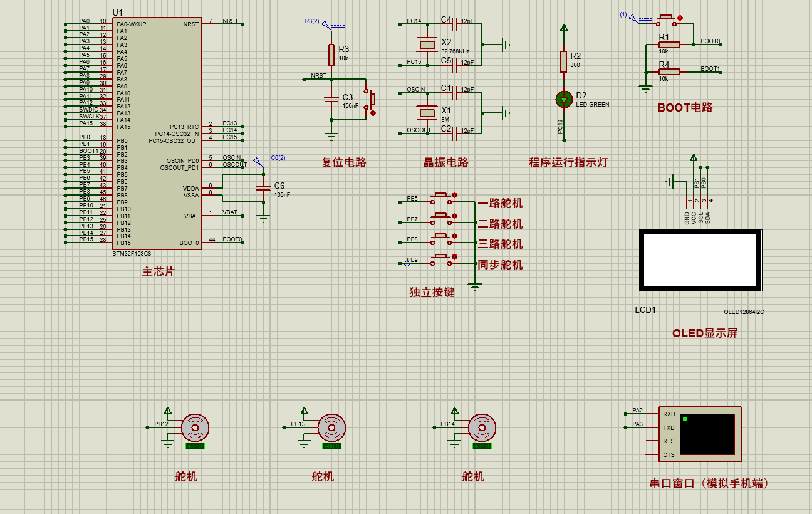Click the 主芯片 label
Viewport: 812px width, 514px height.
point(159,272)
